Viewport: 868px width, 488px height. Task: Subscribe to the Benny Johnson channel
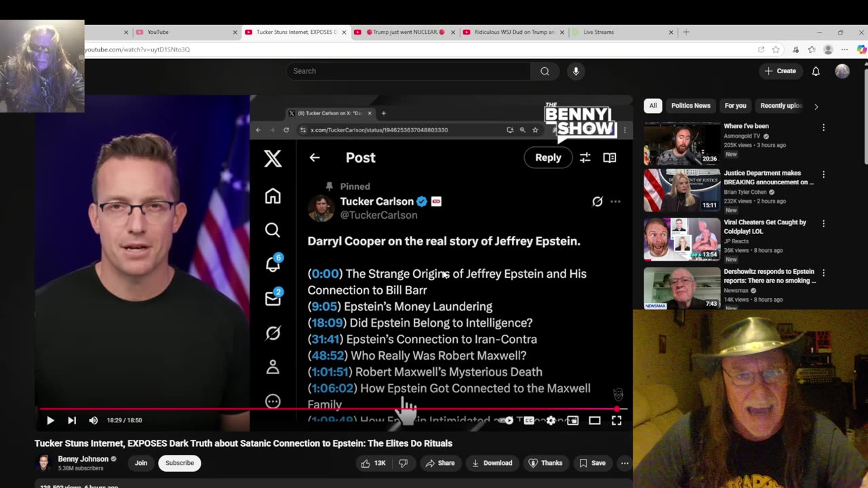point(180,463)
